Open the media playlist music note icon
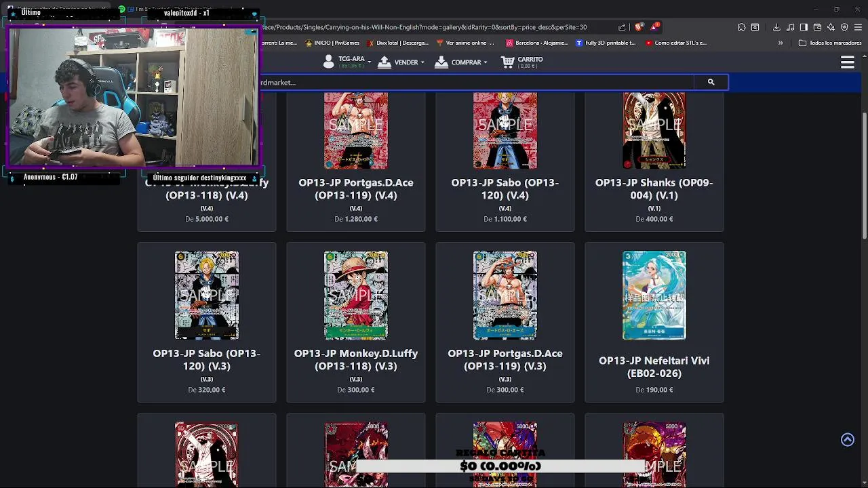The image size is (868, 488). click(790, 27)
